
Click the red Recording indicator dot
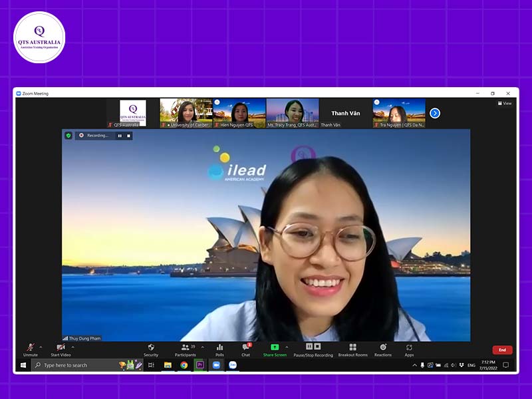(81, 136)
